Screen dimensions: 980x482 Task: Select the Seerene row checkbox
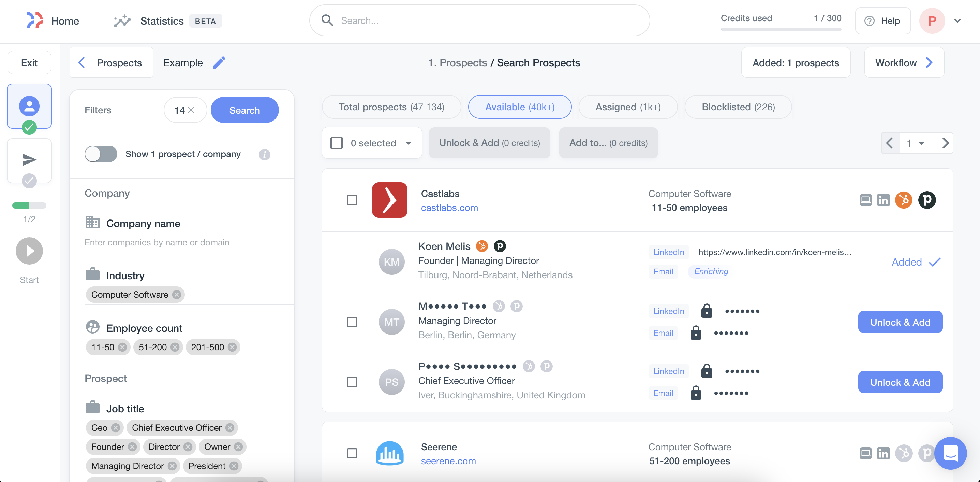pyautogui.click(x=352, y=453)
